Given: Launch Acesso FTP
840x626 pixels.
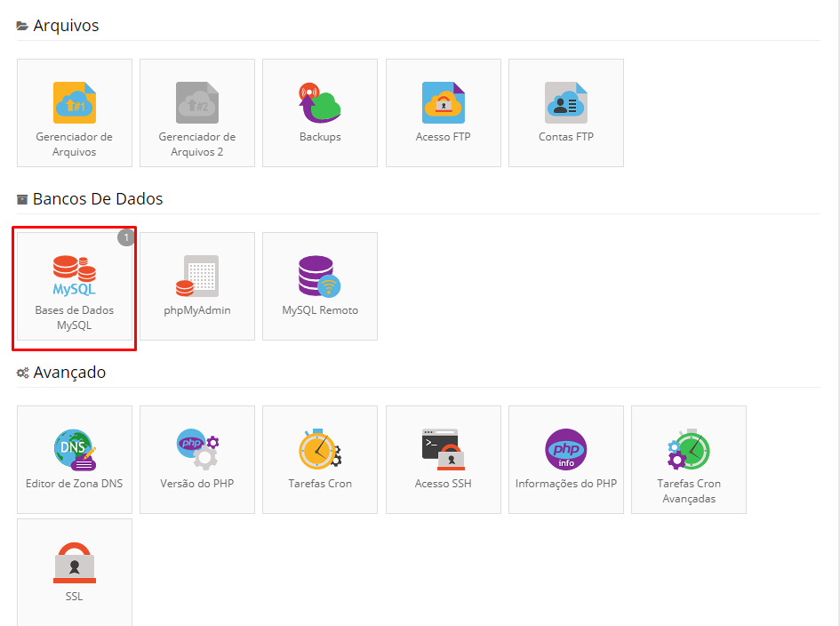Looking at the screenshot, I should (444, 112).
